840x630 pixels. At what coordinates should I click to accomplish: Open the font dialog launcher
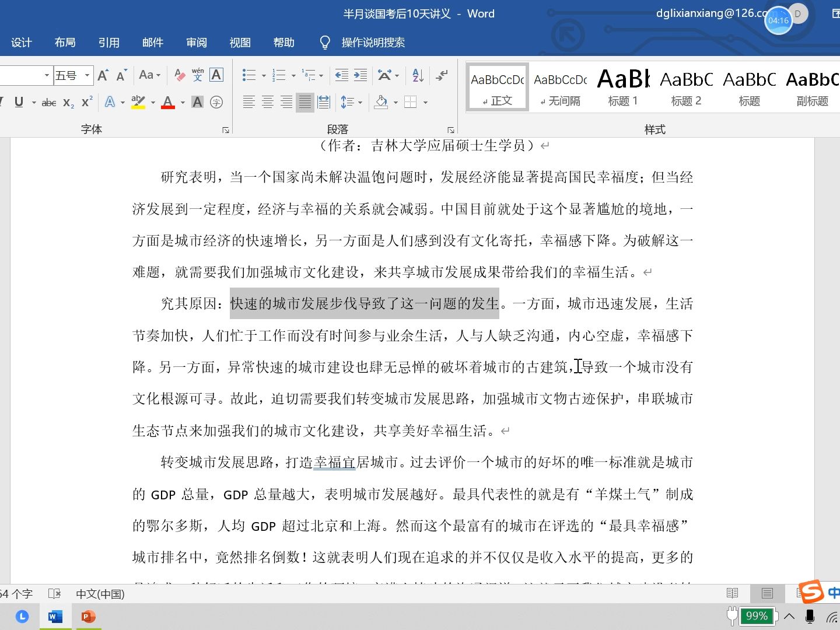point(226,130)
